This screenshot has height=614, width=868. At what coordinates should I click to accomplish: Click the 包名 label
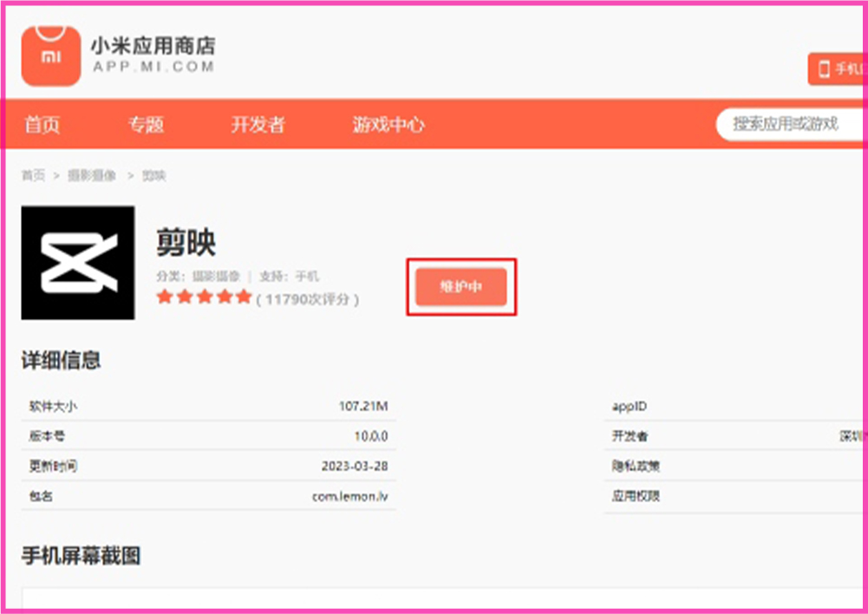41,496
